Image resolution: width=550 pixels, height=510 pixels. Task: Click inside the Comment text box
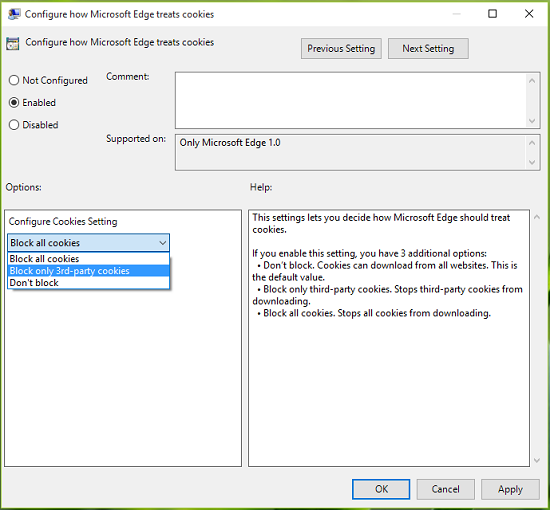click(x=351, y=100)
